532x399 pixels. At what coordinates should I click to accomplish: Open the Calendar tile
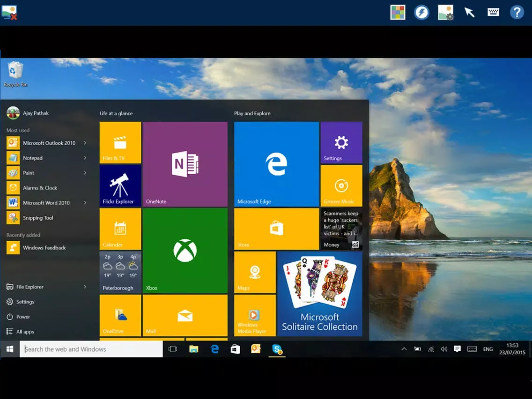coord(120,229)
